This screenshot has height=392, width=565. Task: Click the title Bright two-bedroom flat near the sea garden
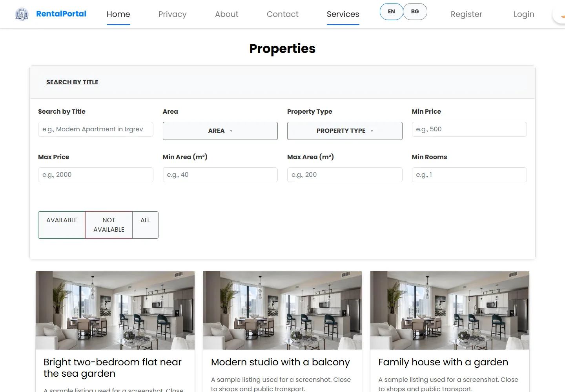tap(113, 368)
